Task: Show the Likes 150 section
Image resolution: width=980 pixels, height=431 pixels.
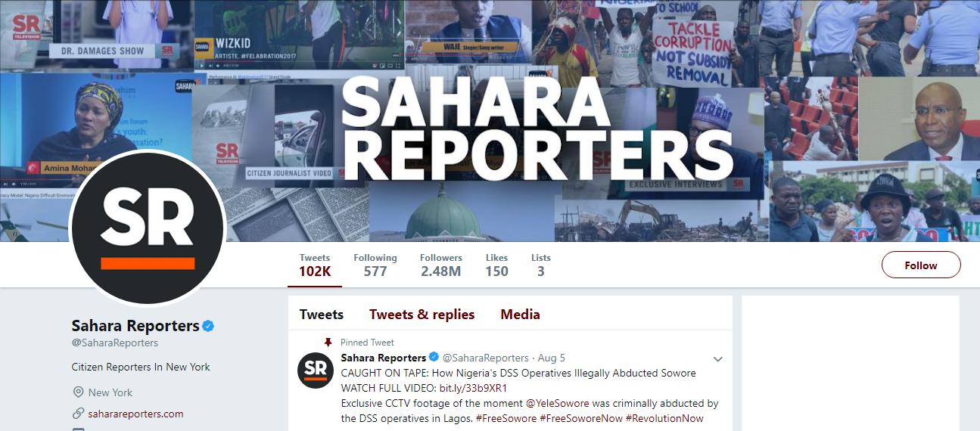Action: point(496,265)
